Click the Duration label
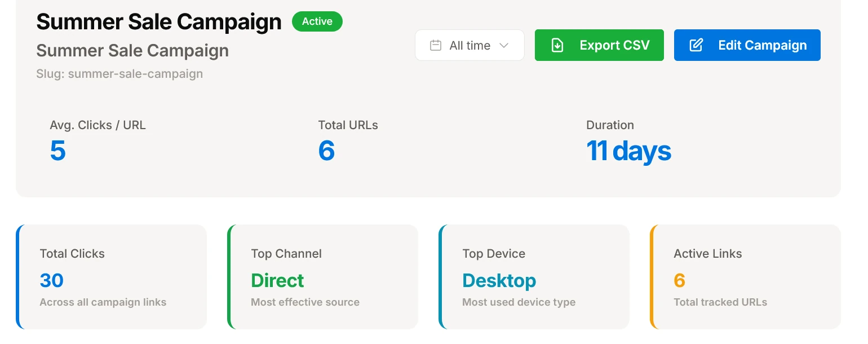 tap(610, 125)
